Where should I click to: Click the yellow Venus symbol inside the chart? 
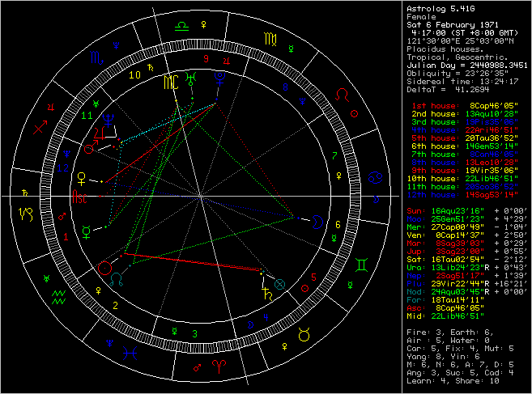(81, 176)
